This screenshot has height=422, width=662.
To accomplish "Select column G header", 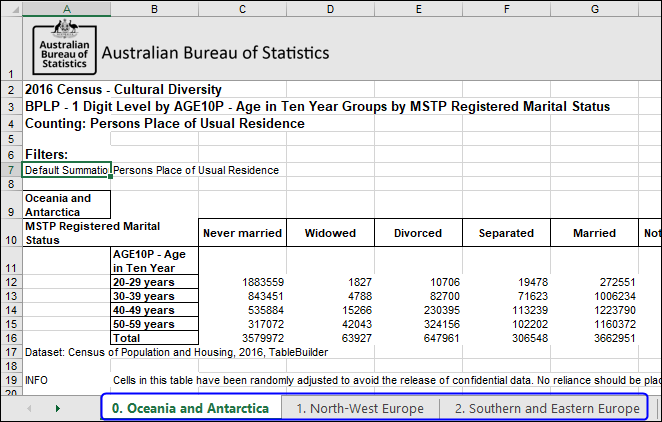I will [595, 9].
